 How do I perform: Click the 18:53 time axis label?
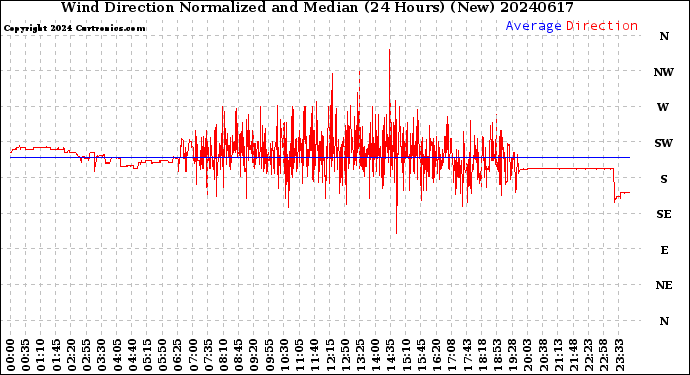pyautogui.click(x=497, y=355)
